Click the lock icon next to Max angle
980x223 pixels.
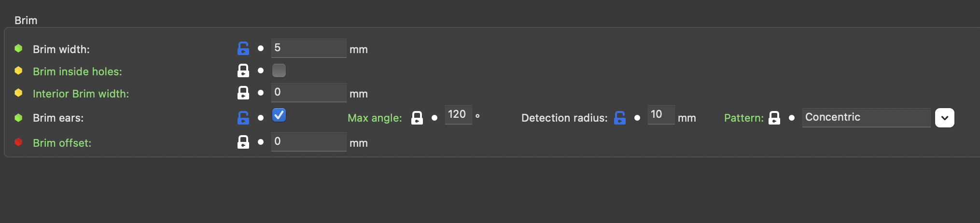[417, 118]
